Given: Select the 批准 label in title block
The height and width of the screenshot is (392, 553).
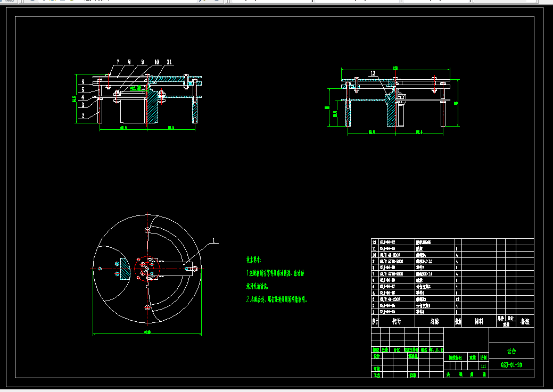Looking at the screenshot, I should point(412,375).
